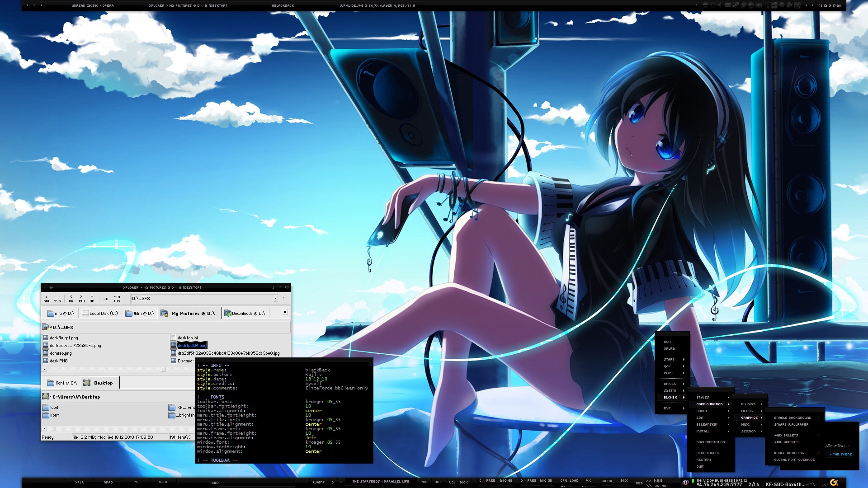Navigate up with the UP toolbar button

[x=92, y=299]
